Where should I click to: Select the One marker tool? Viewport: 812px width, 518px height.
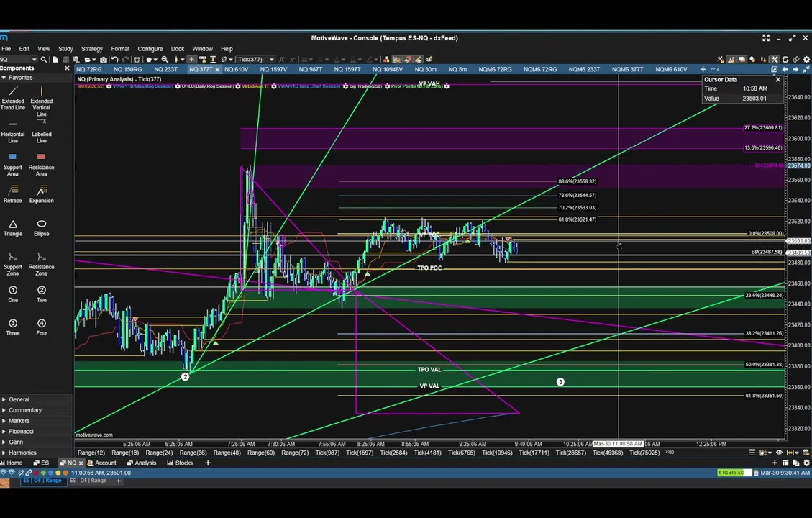(13, 294)
